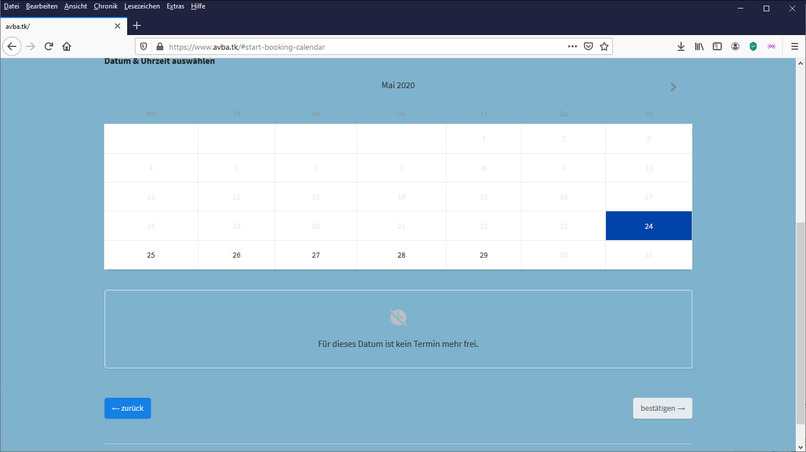Click the 'Mai 2020' month label
Image resolution: width=806 pixels, height=452 pixels.
pyautogui.click(x=398, y=85)
